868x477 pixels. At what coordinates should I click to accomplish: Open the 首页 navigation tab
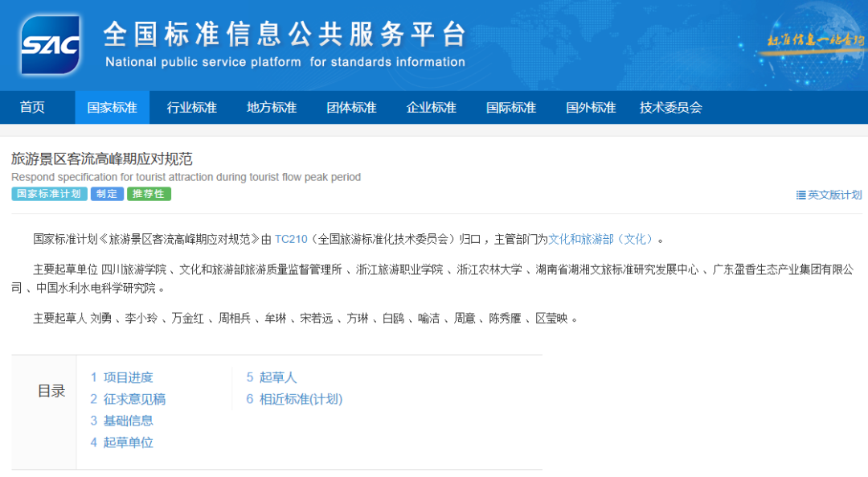[x=32, y=108]
